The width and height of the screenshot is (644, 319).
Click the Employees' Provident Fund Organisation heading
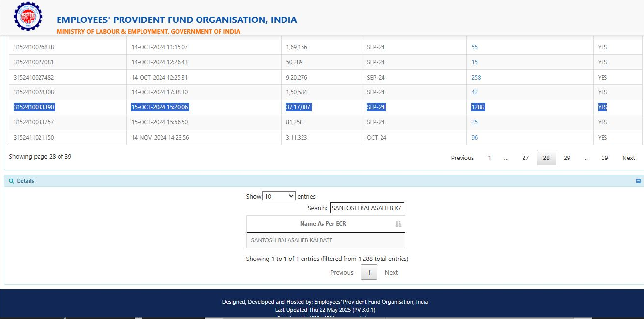[x=177, y=20]
